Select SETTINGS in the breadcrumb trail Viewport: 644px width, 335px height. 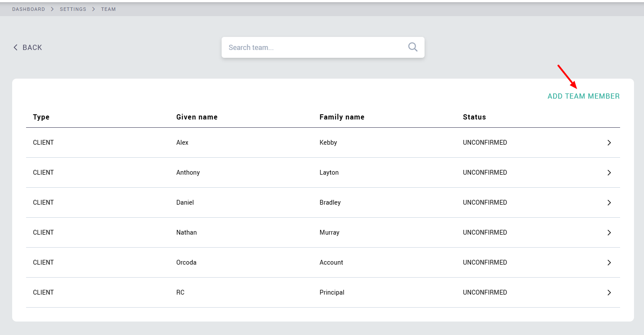(x=73, y=9)
